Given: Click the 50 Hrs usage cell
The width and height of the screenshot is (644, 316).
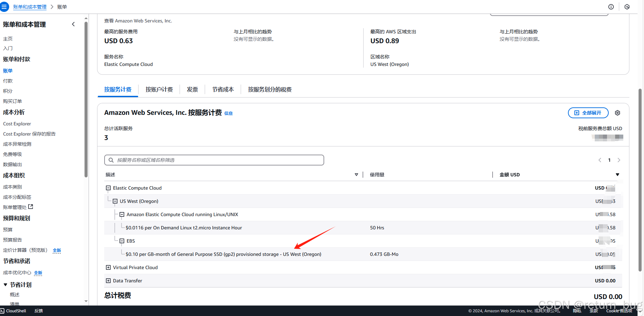Looking at the screenshot, I should pos(377,228).
